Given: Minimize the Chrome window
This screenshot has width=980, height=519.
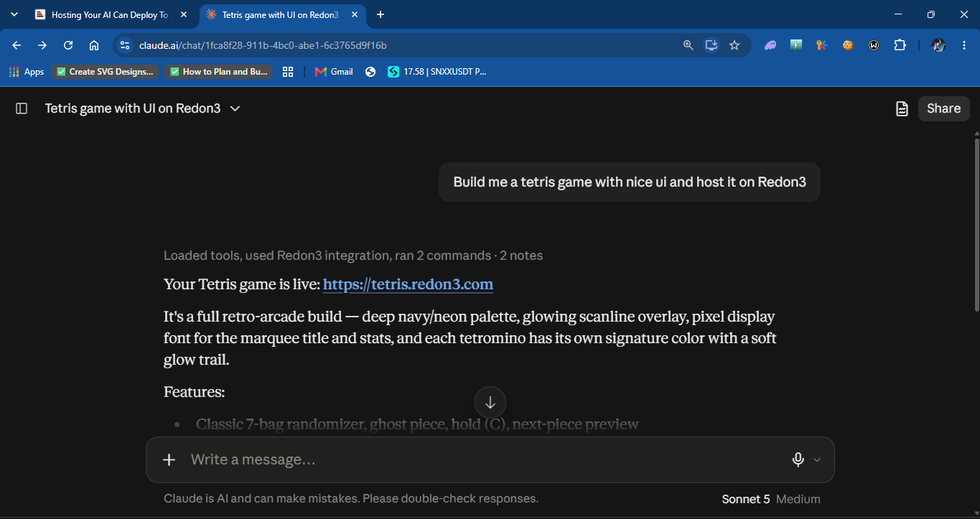Looking at the screenshot, I should pos(898,14).
